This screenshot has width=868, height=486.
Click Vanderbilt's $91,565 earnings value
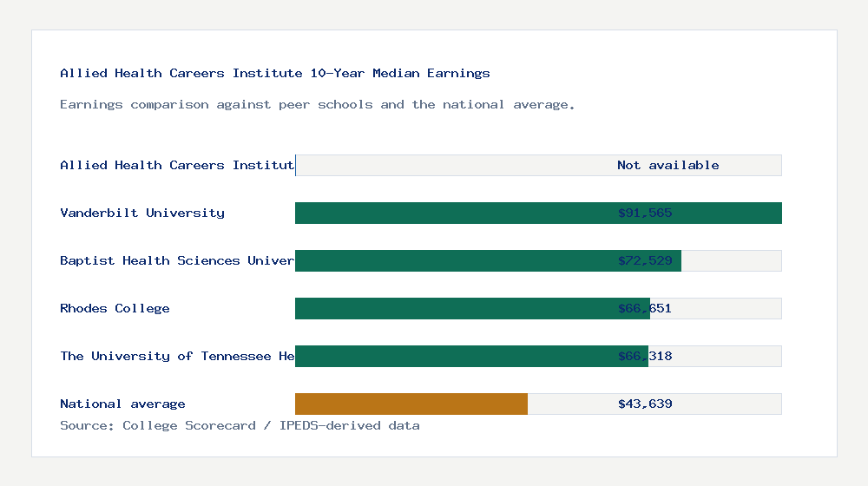pyautogui.click(x=645, y=213)
